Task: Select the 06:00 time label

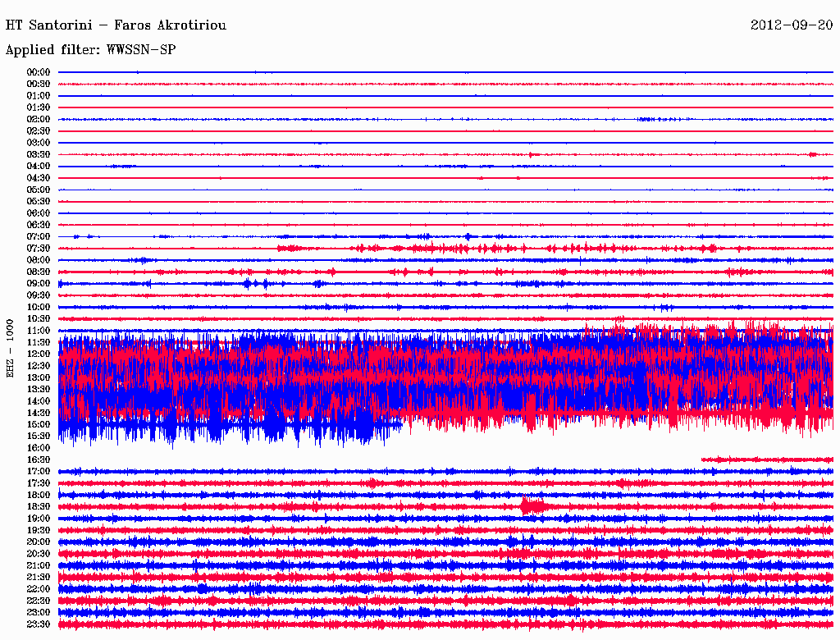Action: click(39, 213)
